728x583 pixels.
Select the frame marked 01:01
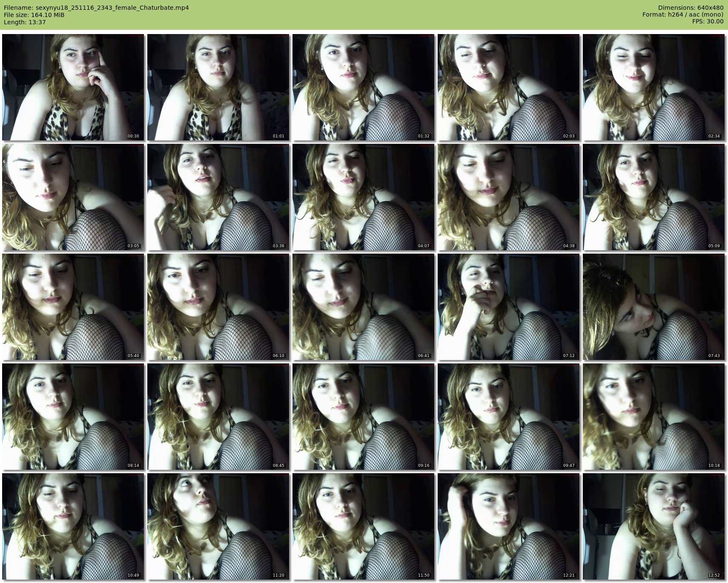click(218, 87)
